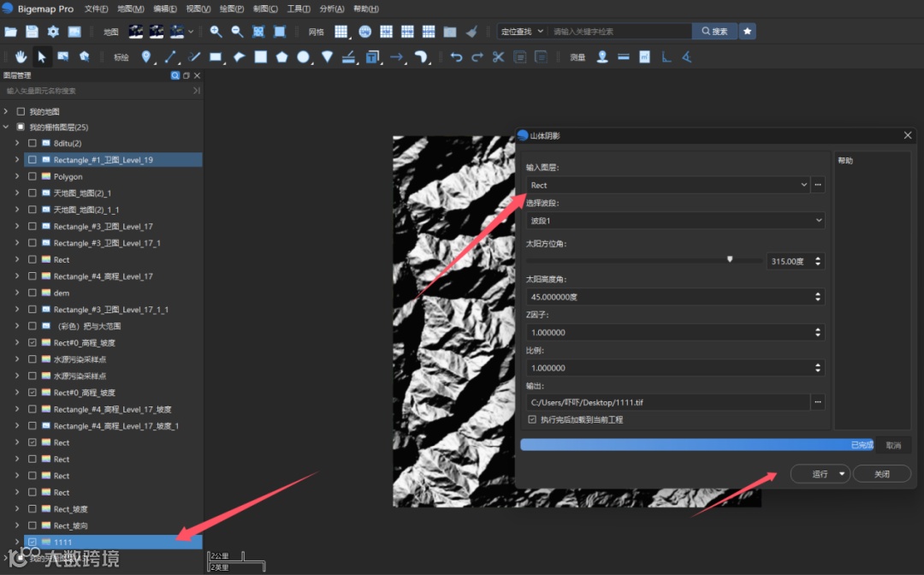Image resolution: width=924 pixels, height=575 pixels.
Task: Select the pan hand tool
Action: pos(21,57)
